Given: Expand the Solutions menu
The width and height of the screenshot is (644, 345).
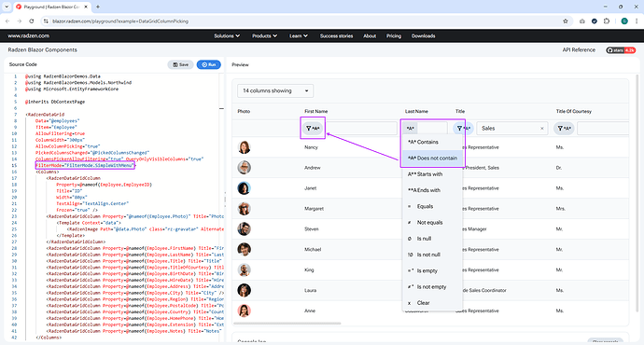Looking at the screenshot, I should click(227, 36).
